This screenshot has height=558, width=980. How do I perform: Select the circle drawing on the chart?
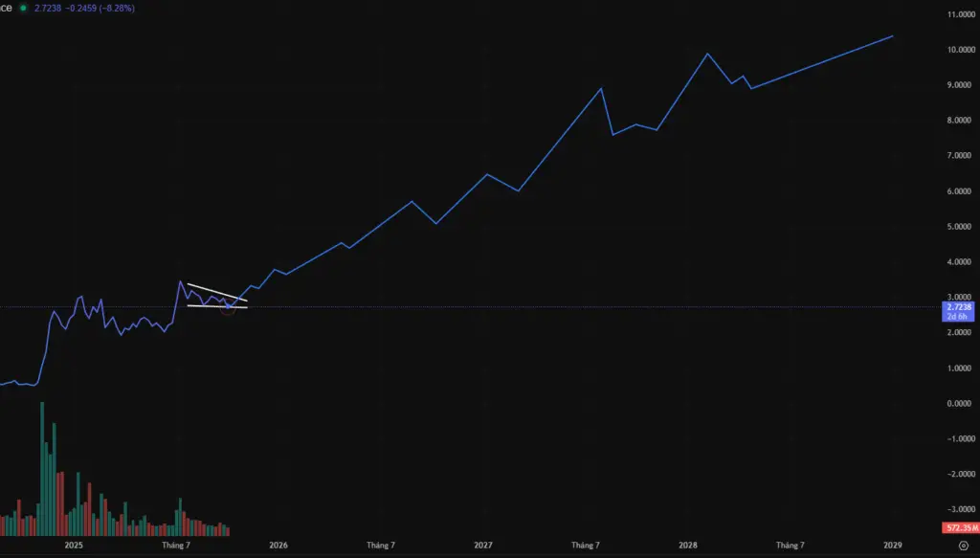pyautogui.click(x=228, y=306)
